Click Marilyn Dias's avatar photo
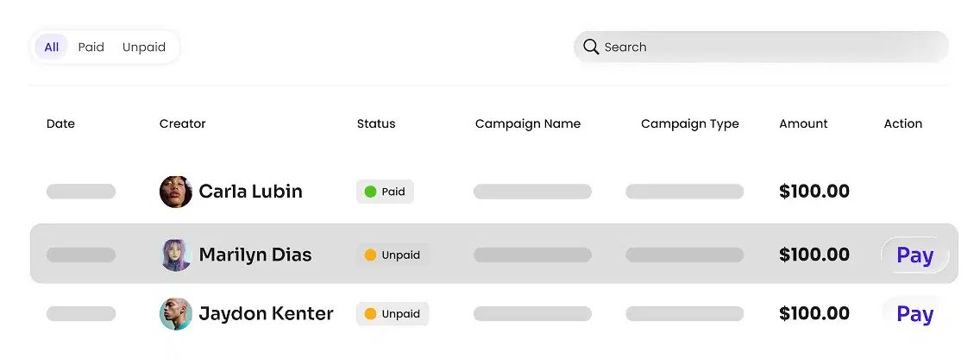Viewport: 980px width, 359px height. click(x=176, y=255)
